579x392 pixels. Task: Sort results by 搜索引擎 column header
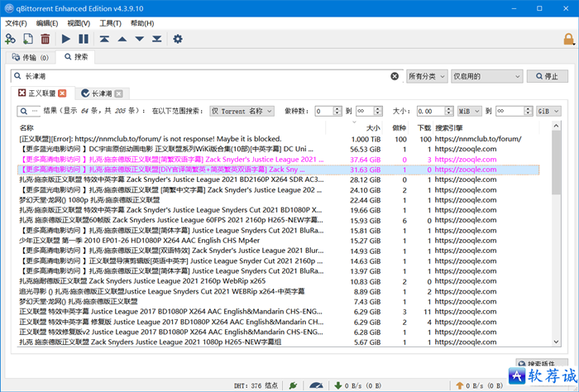tap(486, 127)
